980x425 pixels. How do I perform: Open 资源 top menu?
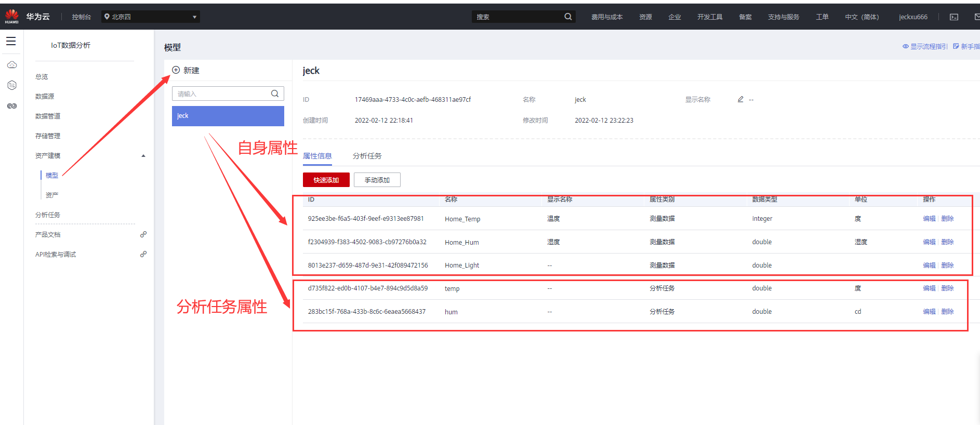coord(645,17)
